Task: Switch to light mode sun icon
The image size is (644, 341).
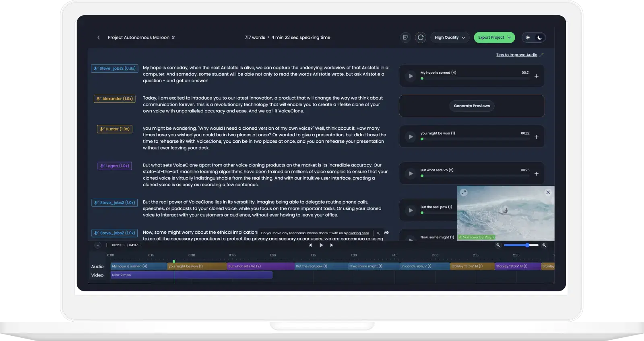Action: pos(528,37)
